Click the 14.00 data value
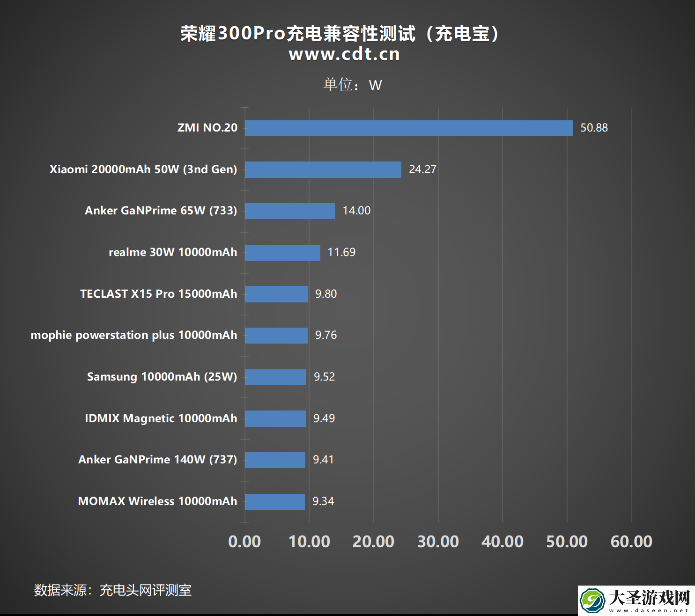This screenshot has height=616, width=695. coord(357,211)
